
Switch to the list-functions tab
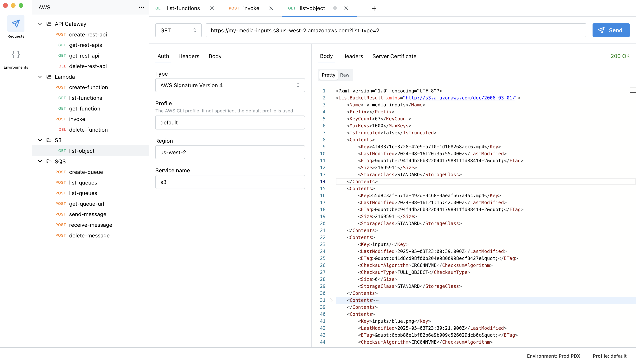183,8
